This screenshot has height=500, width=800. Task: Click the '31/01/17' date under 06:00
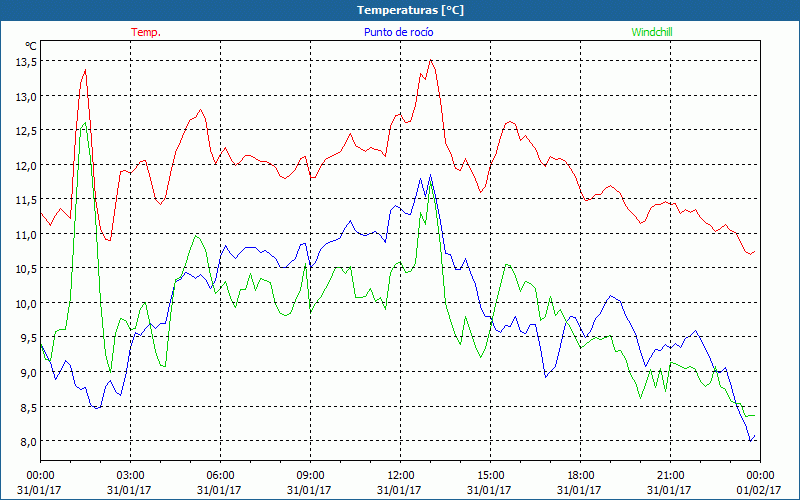(219, 490)
